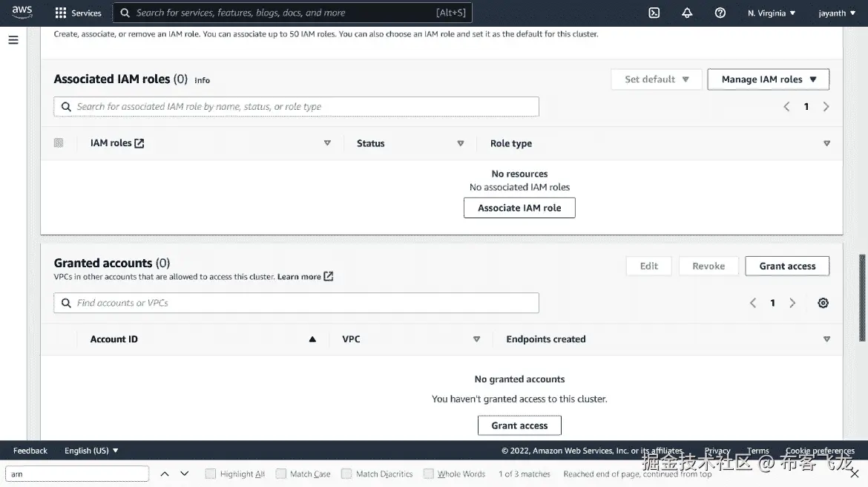Enable the Highlight All checkbox
The height and width of the screenshot is (487, 868).
(211, 474)
